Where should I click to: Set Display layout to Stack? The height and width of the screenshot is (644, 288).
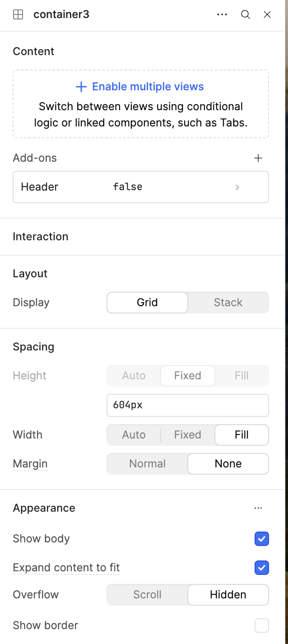[x=228, y=303]
